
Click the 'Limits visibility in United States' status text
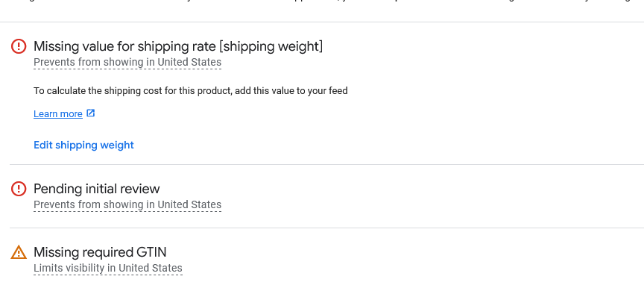tap(108, 268)
